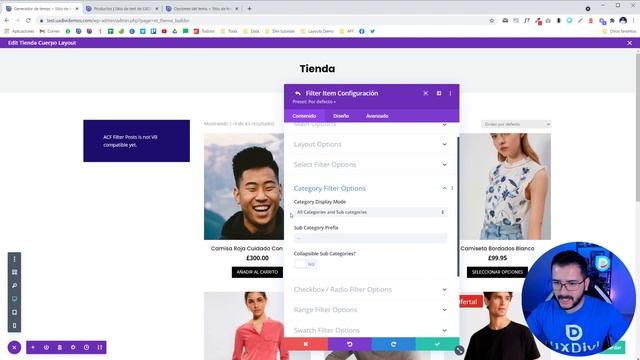The image size is (640, 360).
Task: Open the Layouts Demo bookmark folder
Action: click(x=317, y=31)
